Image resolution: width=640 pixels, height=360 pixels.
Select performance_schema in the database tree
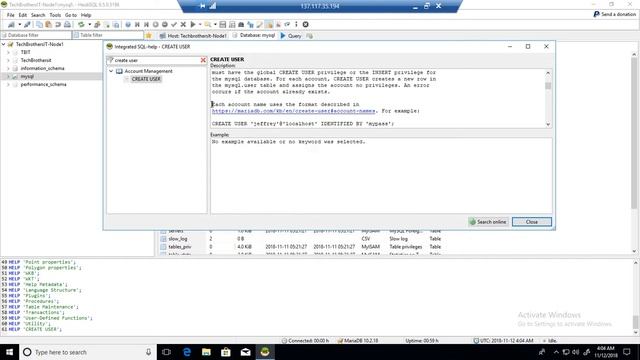click(x=43, y=84)
